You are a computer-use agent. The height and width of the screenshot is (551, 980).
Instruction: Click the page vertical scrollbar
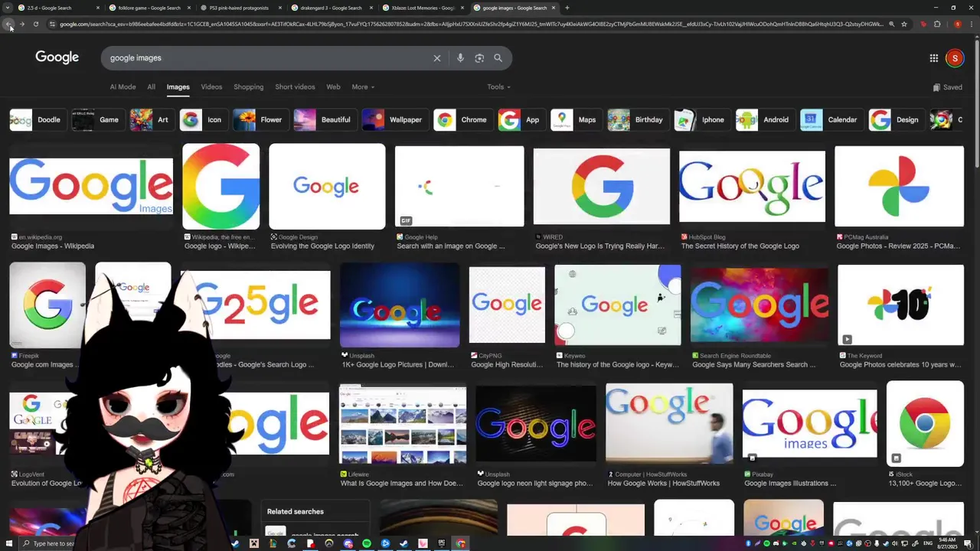(x=975, y=103)
